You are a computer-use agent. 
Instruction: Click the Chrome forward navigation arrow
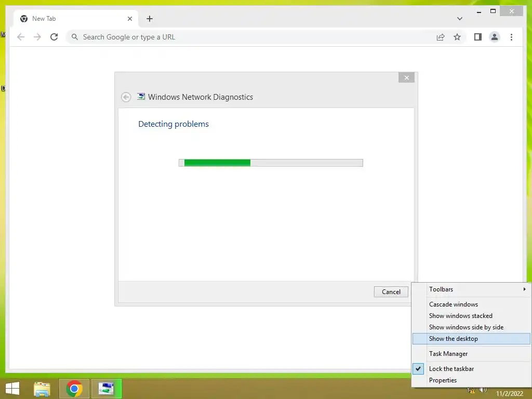37,37
